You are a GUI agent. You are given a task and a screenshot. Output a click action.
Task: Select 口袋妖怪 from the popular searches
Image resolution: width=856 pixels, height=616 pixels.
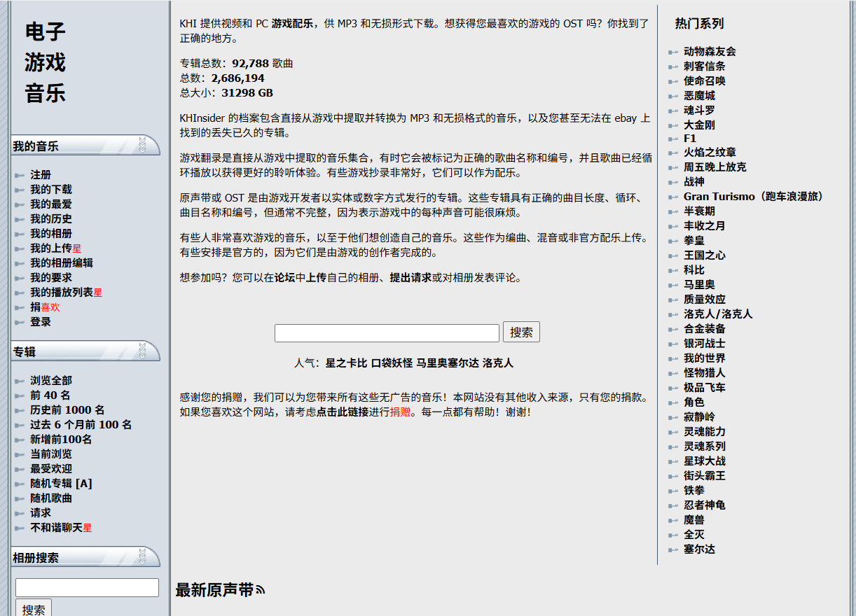pyautogui.click(x=392, y=363)
